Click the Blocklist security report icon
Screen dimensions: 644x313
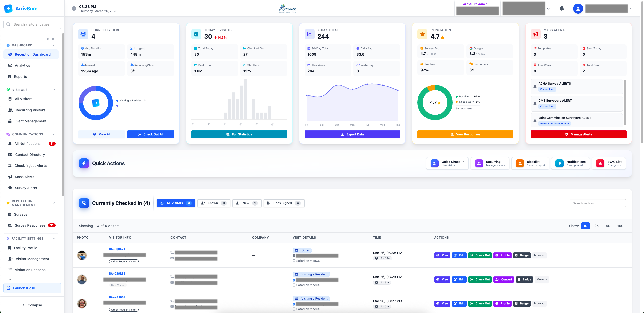(x=519, y=163)
